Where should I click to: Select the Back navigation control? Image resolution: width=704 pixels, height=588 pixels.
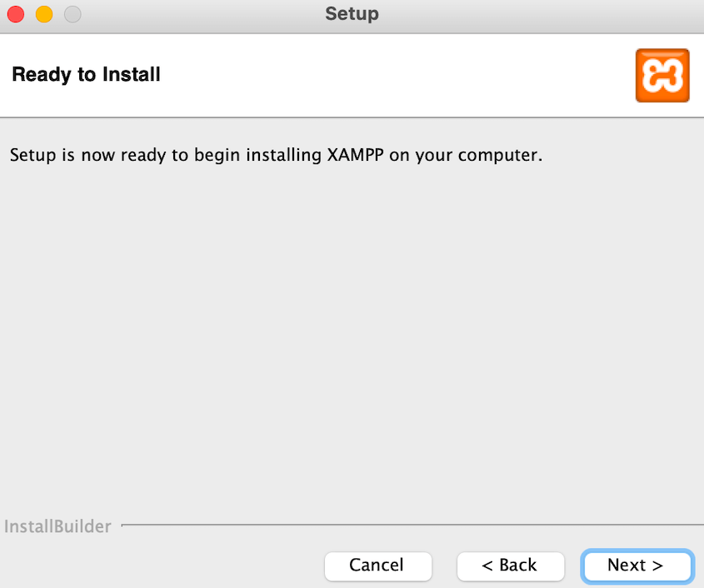[x=510, y=566]
